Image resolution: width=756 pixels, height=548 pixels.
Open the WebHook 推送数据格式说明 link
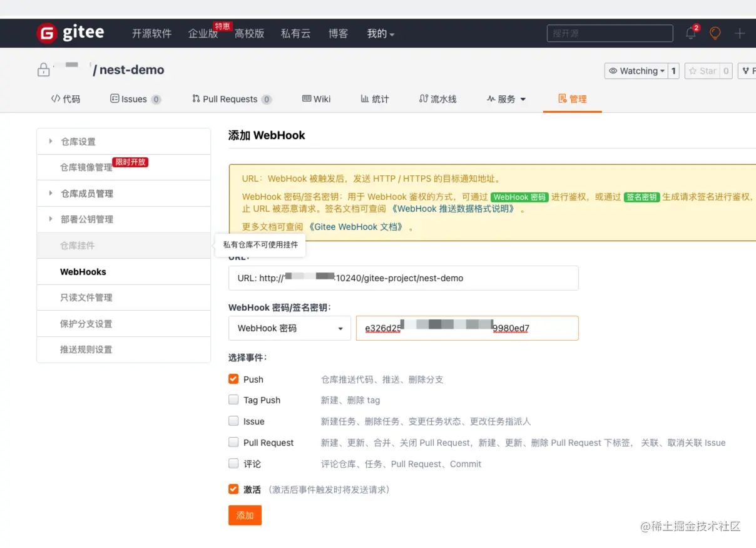[x=454, y=209]
